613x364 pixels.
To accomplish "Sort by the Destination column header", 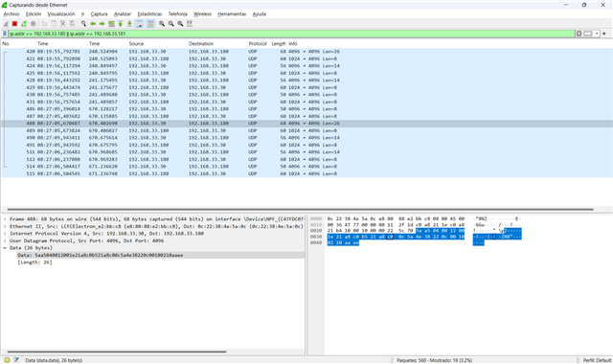I will click(217, 44).
